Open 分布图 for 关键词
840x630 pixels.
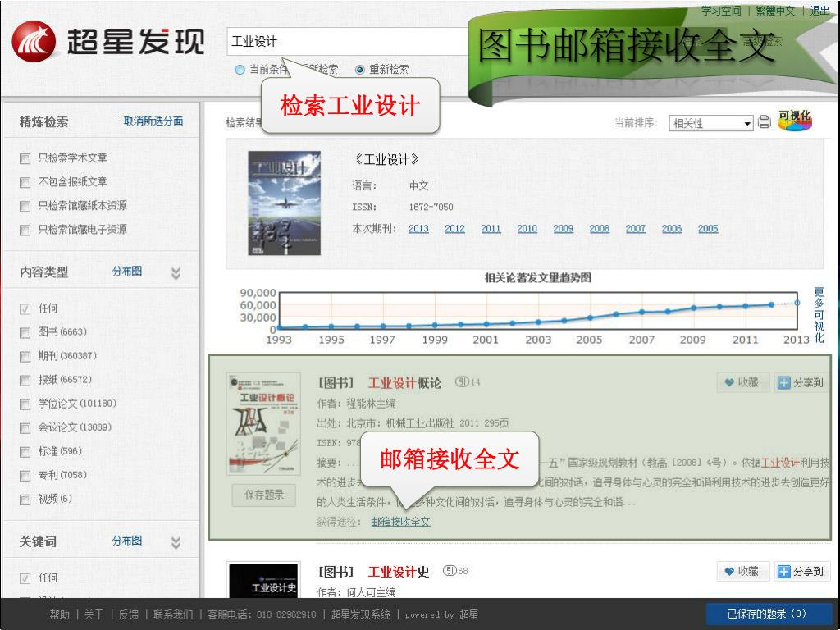pyautogui.click(x=127, y=541)
